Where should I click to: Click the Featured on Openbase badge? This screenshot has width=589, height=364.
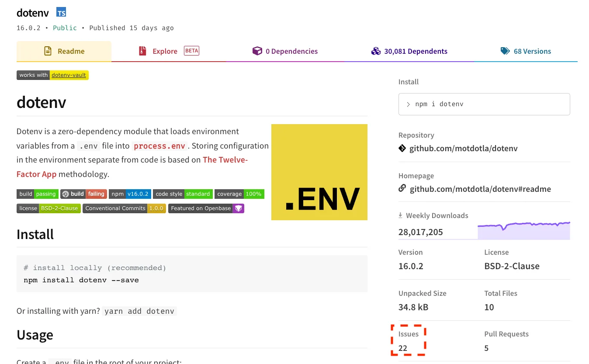tap(206, 208)
